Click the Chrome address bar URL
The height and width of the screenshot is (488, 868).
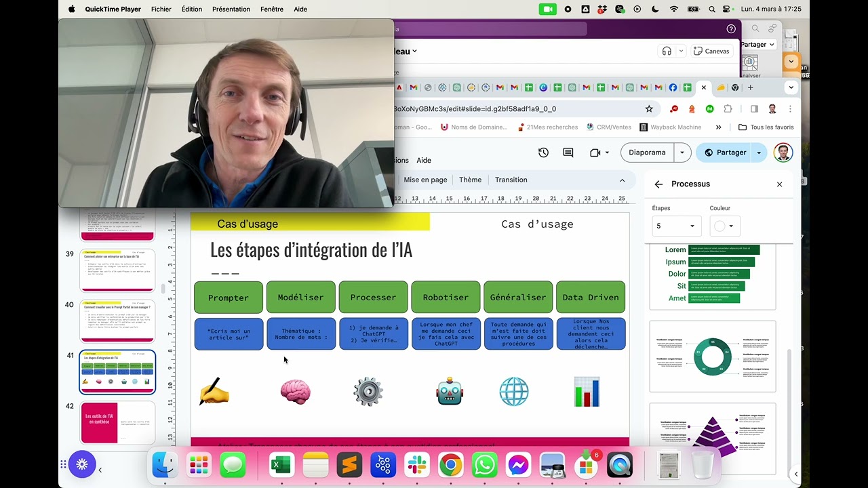tap(475, 108)
